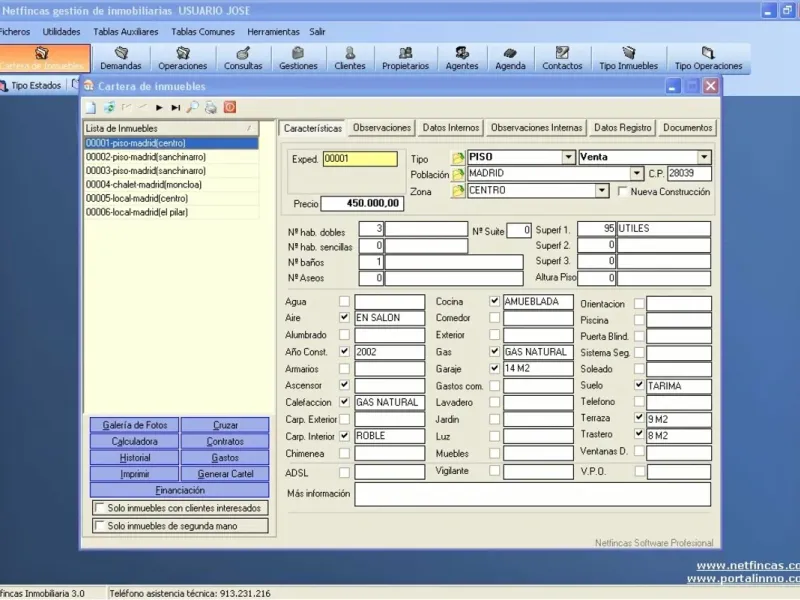Click the red exit icon
800x600 pixels.
[229, 107]
